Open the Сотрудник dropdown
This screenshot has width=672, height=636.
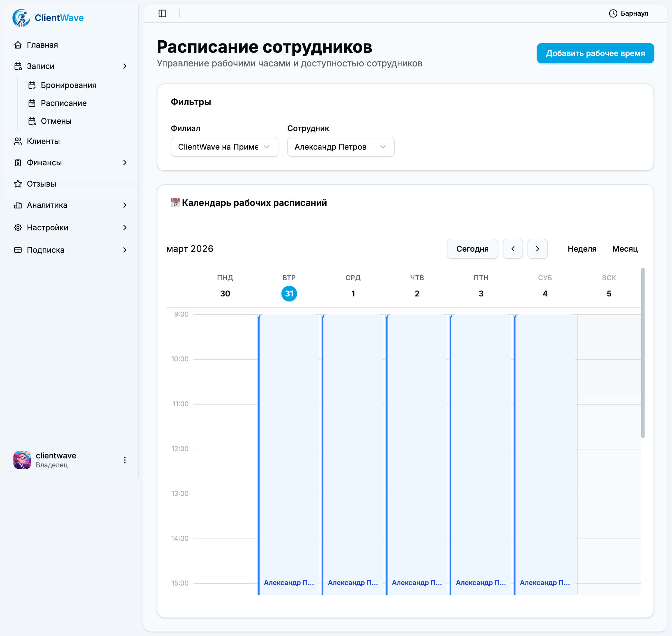coord(340,147)
